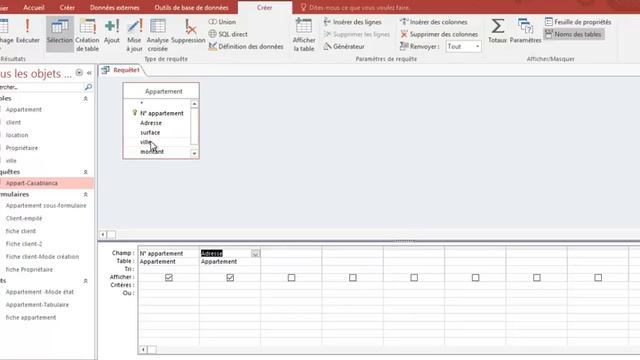Click the Union query option
Viewport: 640px width, 360px height.
tap(222, 22)
